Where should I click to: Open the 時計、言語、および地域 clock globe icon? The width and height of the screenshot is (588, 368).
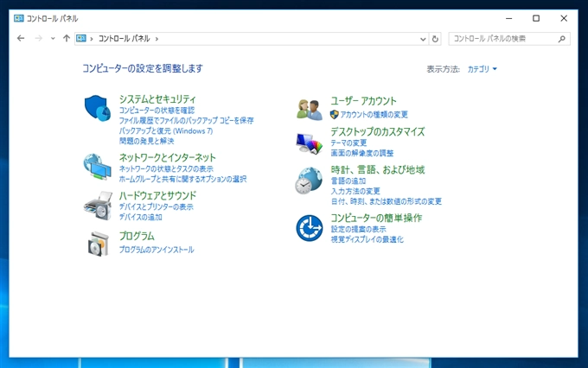click(x=309, y=181)
